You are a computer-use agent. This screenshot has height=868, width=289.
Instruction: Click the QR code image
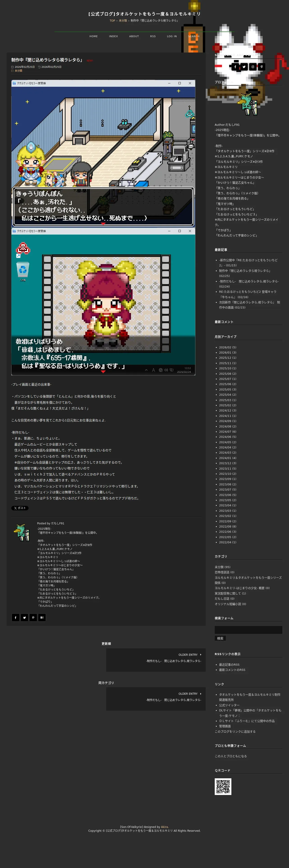point(223,786)
